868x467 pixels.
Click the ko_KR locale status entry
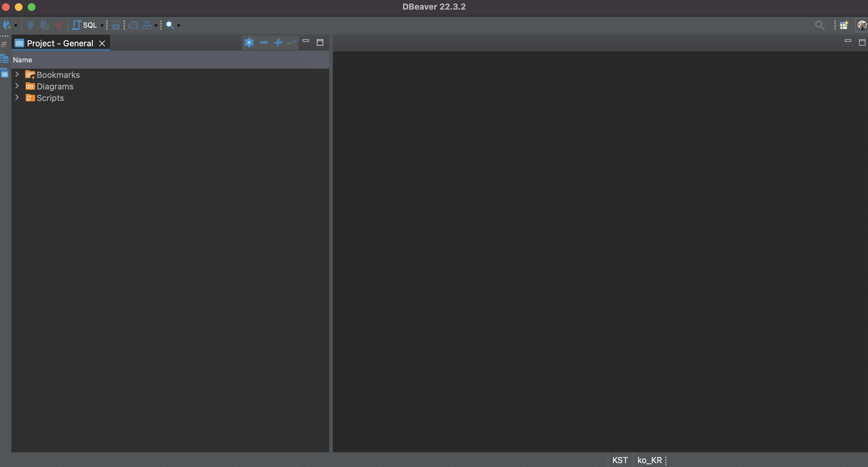[x=649, y=460]
